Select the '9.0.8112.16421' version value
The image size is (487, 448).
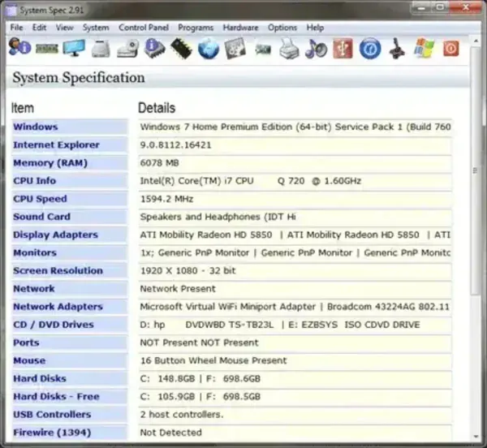point(175,145)
